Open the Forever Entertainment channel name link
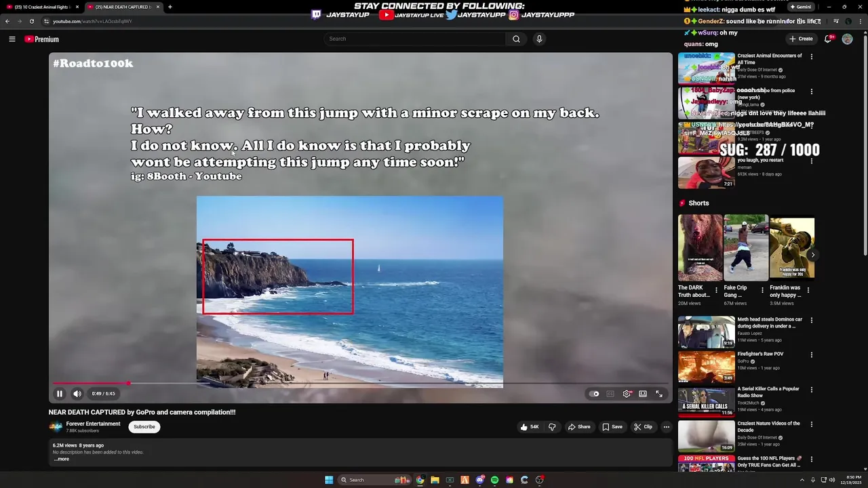Viewport: 868px width, 488px height. click(x=93, y=424)
